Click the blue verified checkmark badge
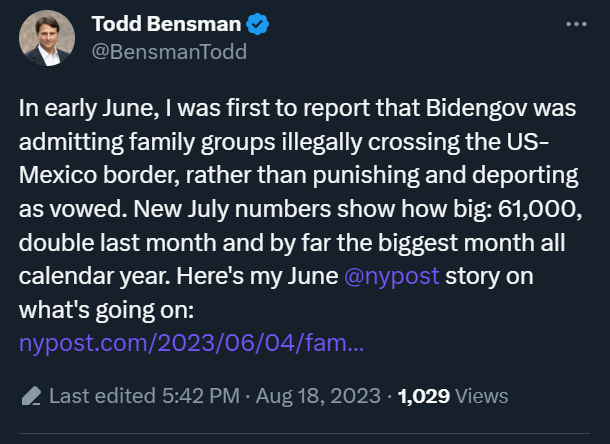610x444 pixels. pos(258,24)
